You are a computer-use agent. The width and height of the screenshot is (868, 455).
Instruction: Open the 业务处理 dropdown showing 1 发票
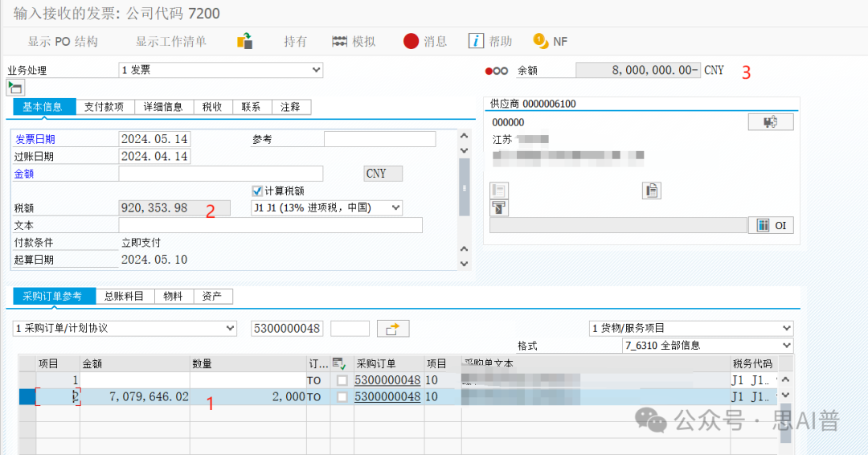click(220, 70)
